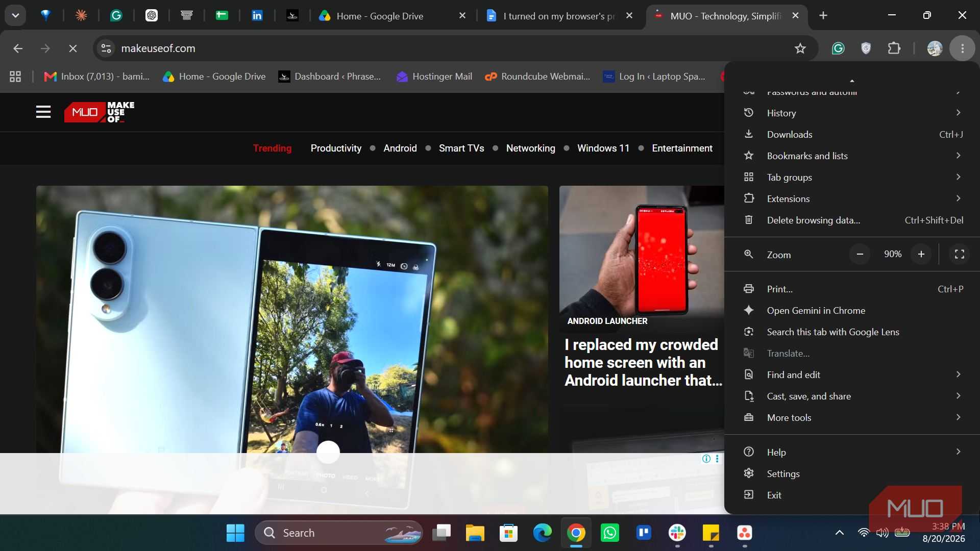Choose Delete browsing data
This screenshot has width=980, height=551.
coord(852,220)
